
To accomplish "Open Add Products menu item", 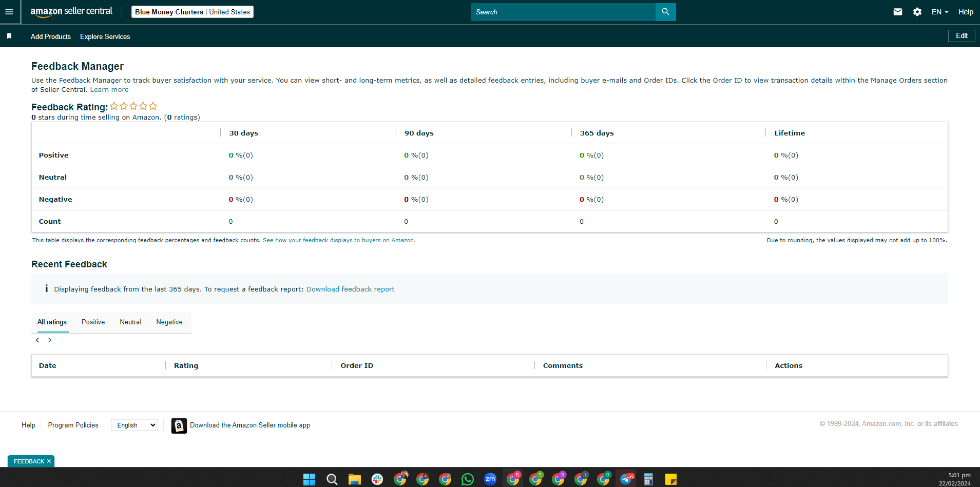I will pos(51,36).
